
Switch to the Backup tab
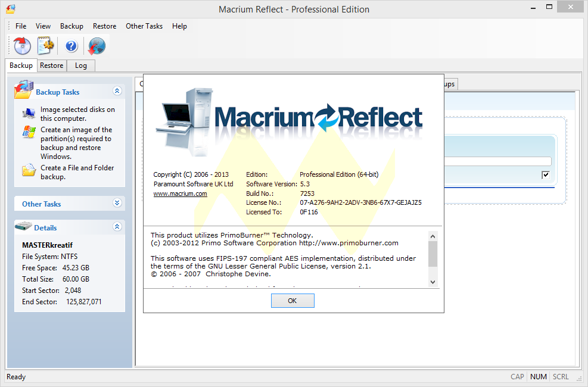tap(21, 65)
